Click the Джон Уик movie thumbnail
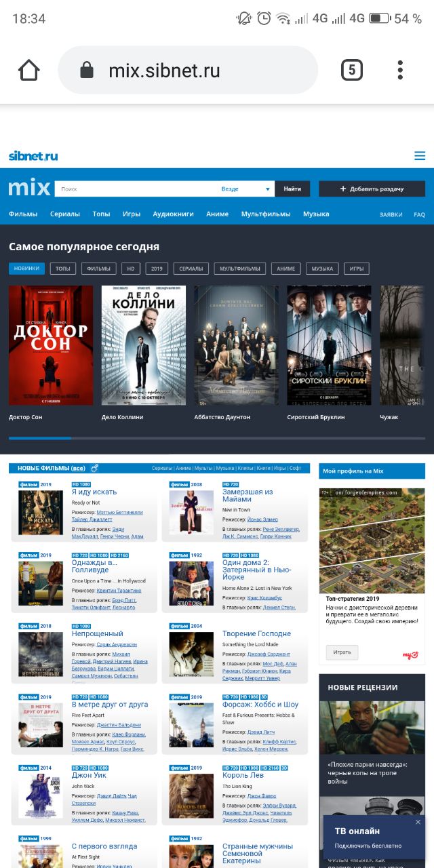Image resolution: width=434 pixels, height=868 pixels. (41, 796)
